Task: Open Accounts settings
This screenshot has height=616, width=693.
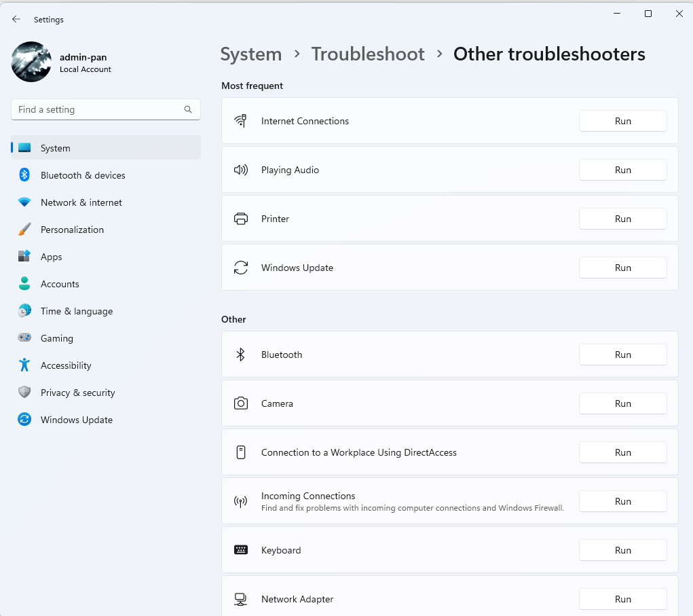Action: coord(106,283)
